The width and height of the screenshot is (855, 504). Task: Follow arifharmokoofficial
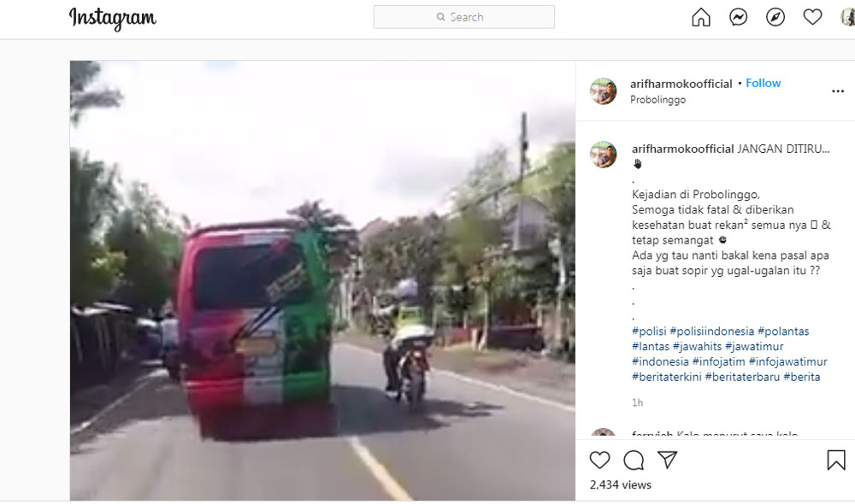tap(763, 84)
